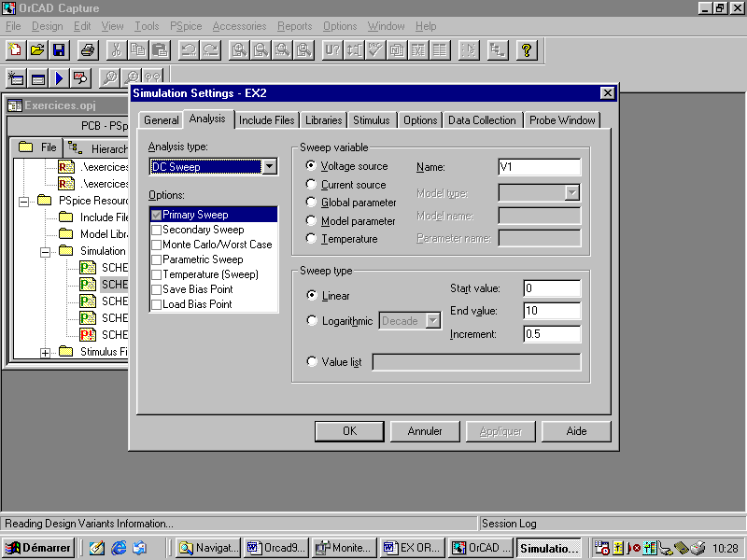Open the Orcad9 Word taskbar item
Image resolution: width=747 pixels, height=560 pixels.
(275, 548)
